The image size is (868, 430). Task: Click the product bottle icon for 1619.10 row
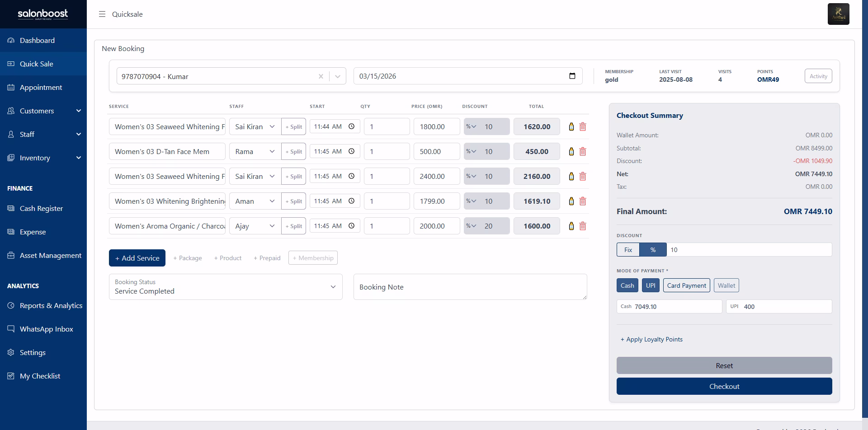tap(571, 201)
